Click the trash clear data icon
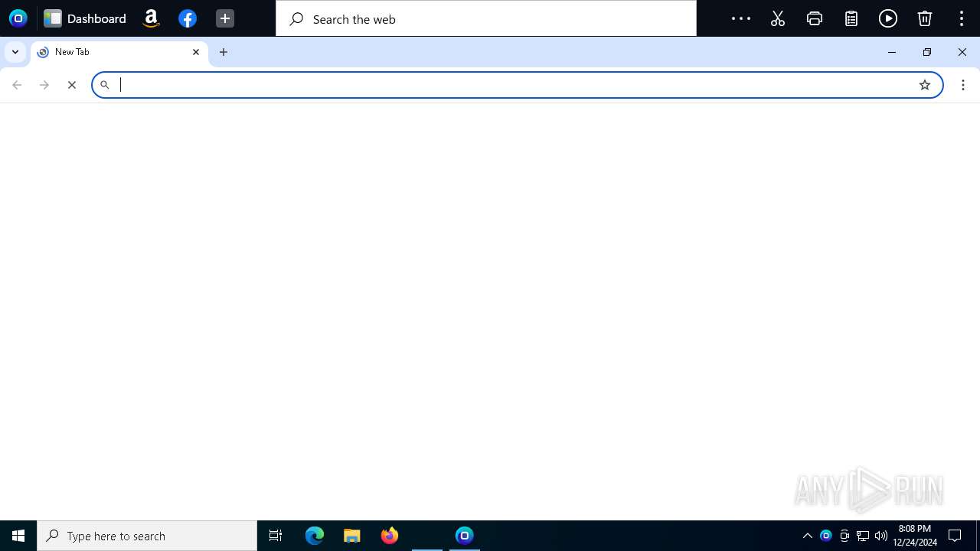Screen dimensions: 980x551 coord(925,18)
